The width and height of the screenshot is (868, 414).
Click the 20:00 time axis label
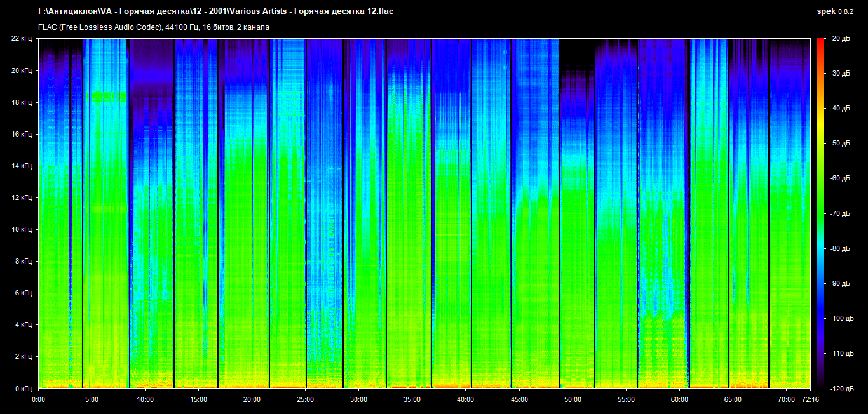click(x=252, y=400)
